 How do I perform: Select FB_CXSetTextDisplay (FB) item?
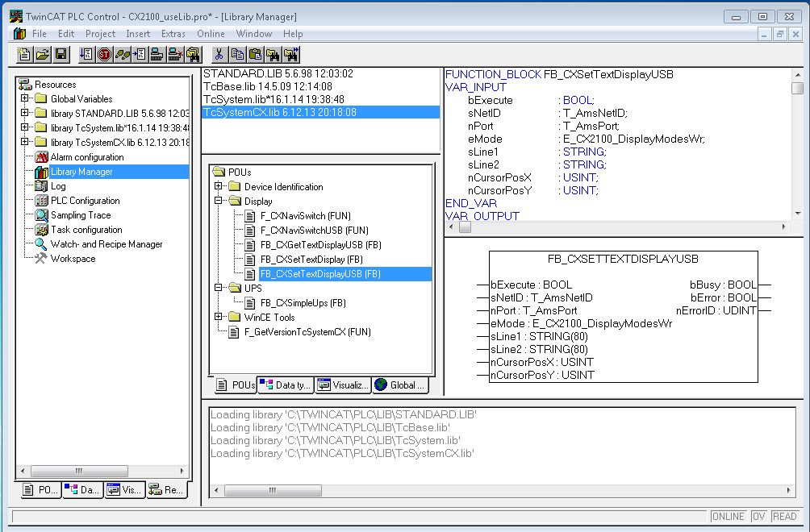click(311, 259)
